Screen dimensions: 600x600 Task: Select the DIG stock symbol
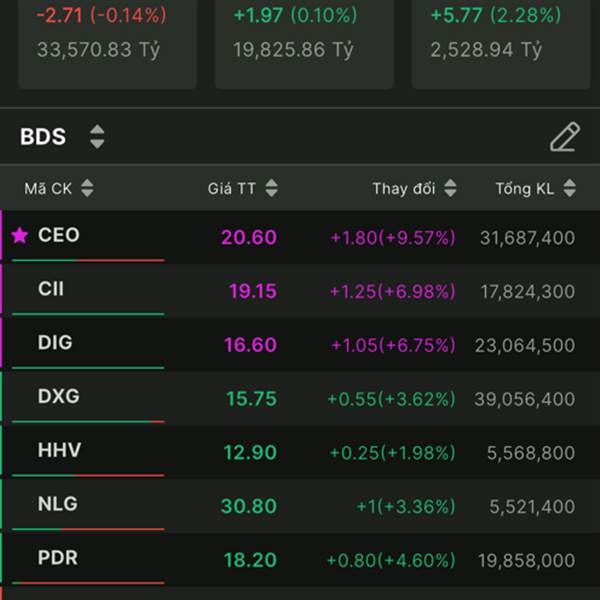55,343
